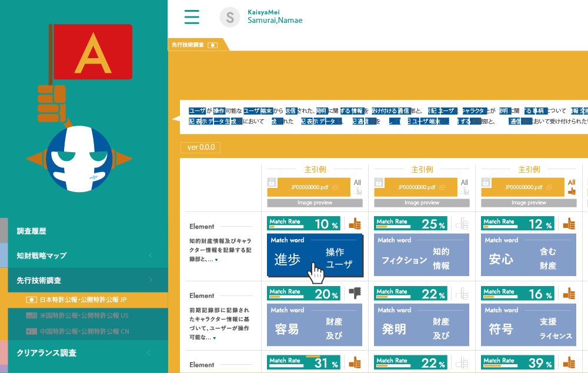
Task: Toggle All thumbs-up for third document column
Action: [572, 187]
